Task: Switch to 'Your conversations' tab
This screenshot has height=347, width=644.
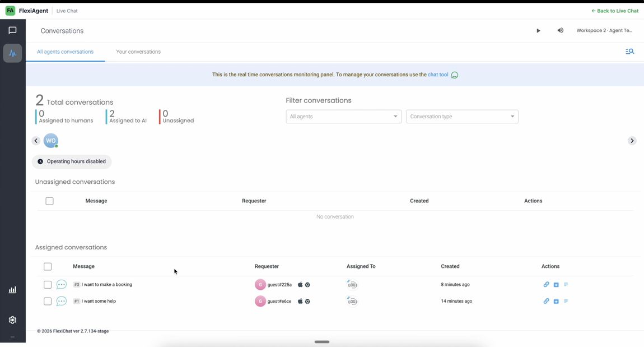Action: pos(138,52)
